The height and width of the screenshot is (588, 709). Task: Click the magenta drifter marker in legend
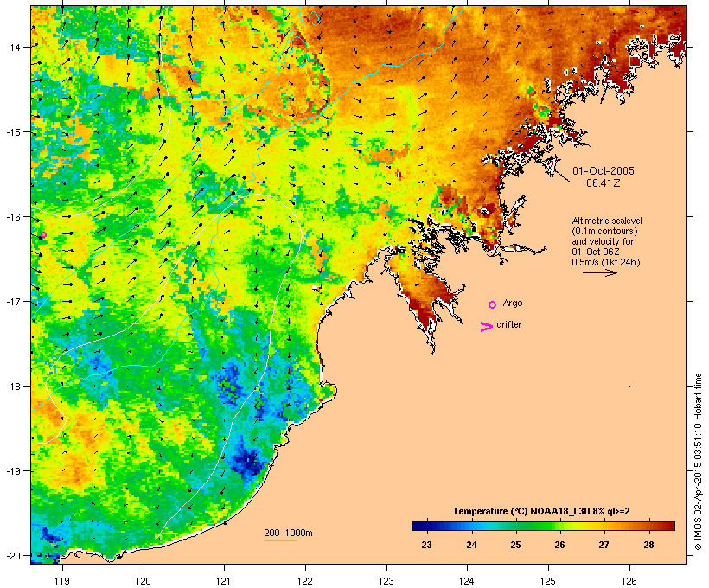click(x=486, y=327)
